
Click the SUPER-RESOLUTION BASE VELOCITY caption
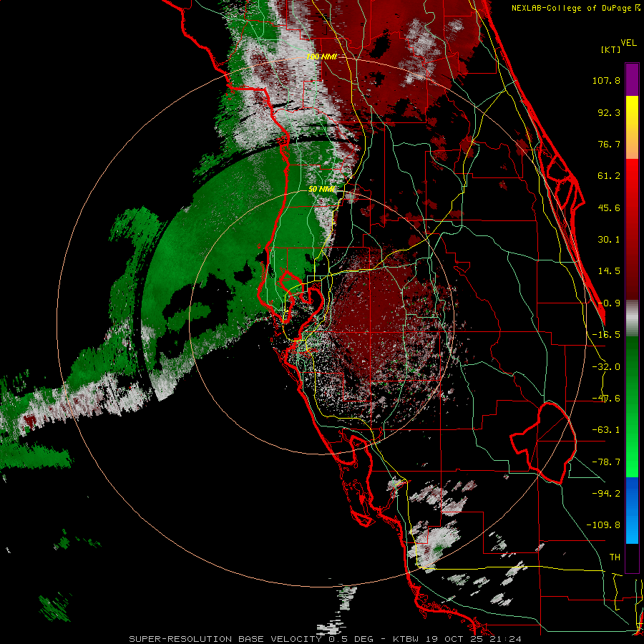pos(227,639)
